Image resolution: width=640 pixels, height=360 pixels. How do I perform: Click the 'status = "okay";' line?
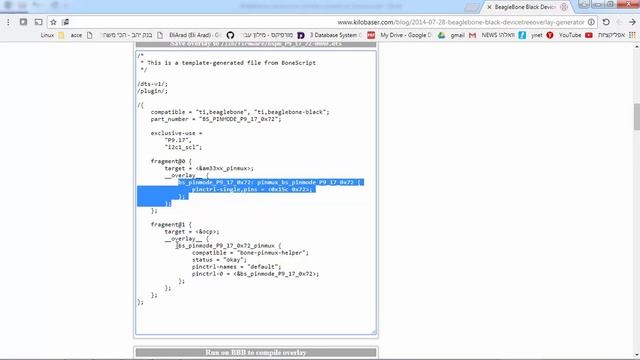[x=219, y=260]
